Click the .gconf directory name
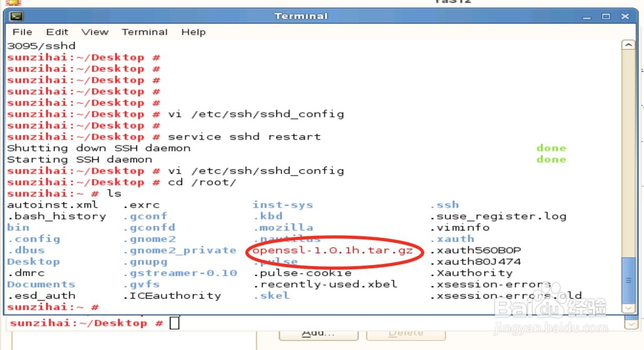This screenshot has height=350, width=644. [145, 216]
